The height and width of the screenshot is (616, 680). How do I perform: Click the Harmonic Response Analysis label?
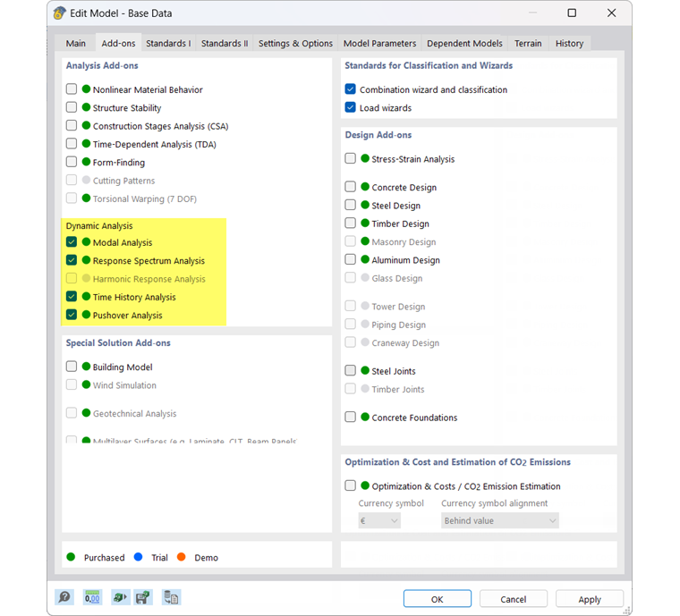tap(149, 279)
